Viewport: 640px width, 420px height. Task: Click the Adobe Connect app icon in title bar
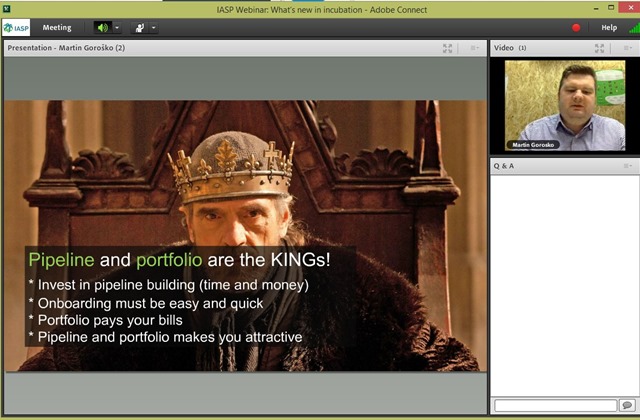coord(6,8)
